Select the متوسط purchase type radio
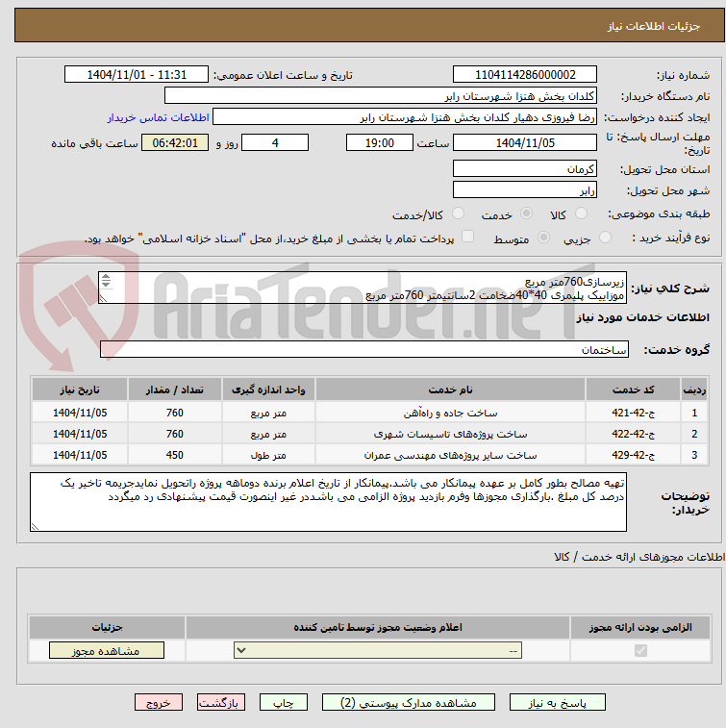The width and height of the screenshot is (726, 728). click(543, 238)
